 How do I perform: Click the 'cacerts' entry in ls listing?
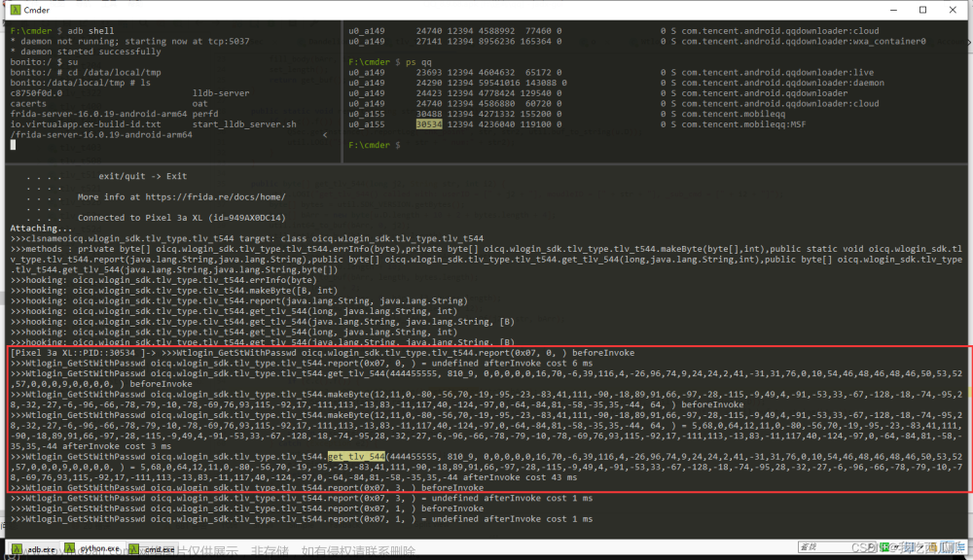(28, 104)
